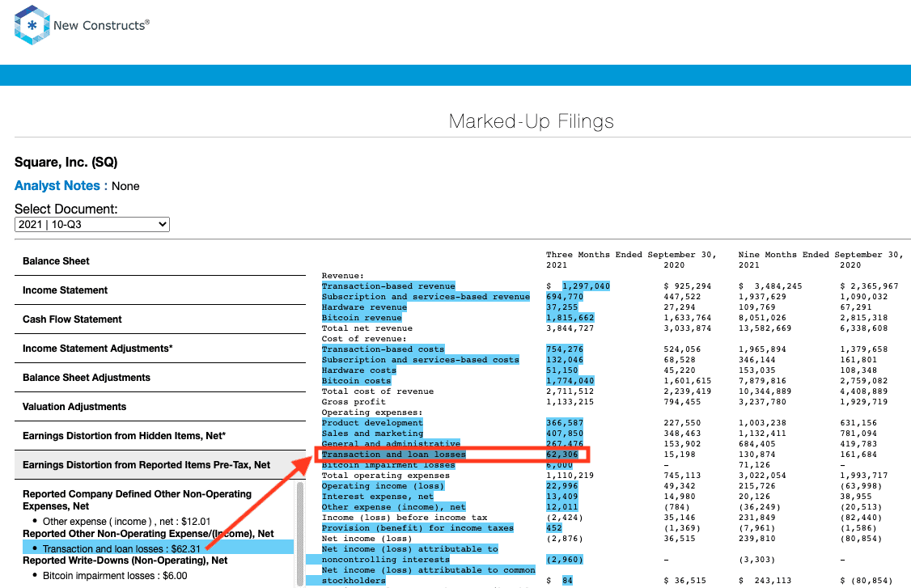911x588 pixels.
Task: Click the highlighted Hardware revenue label
Action: pos(364,307)
